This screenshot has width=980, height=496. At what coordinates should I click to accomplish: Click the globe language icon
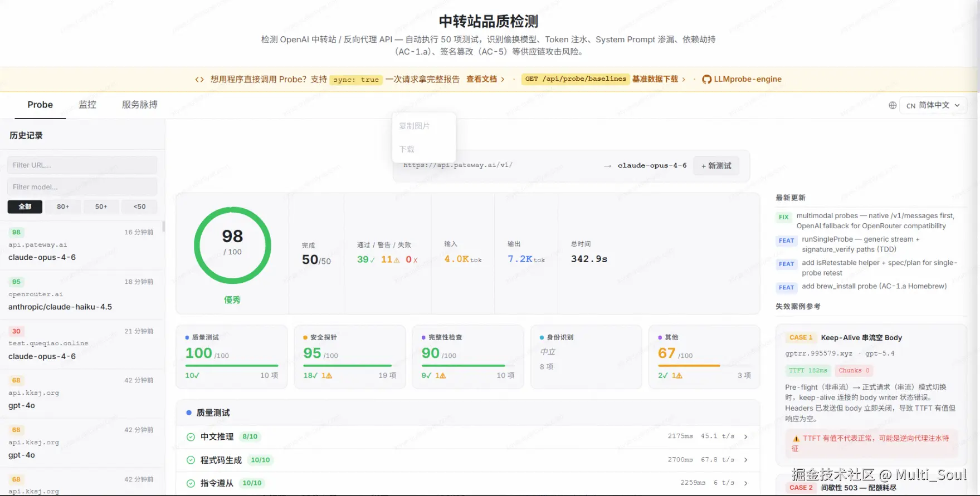(x=893, y=105)
